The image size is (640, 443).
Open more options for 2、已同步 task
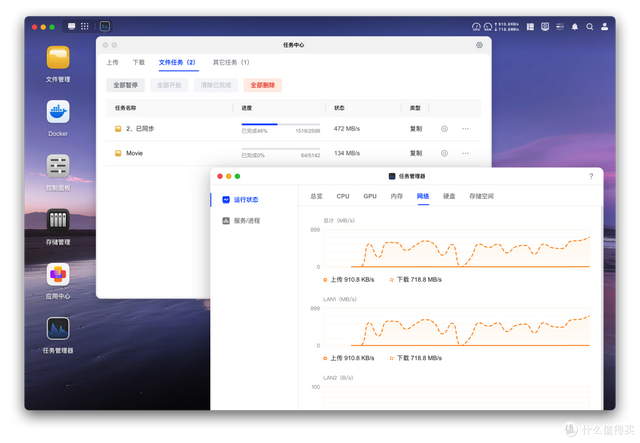click(465, 129)
